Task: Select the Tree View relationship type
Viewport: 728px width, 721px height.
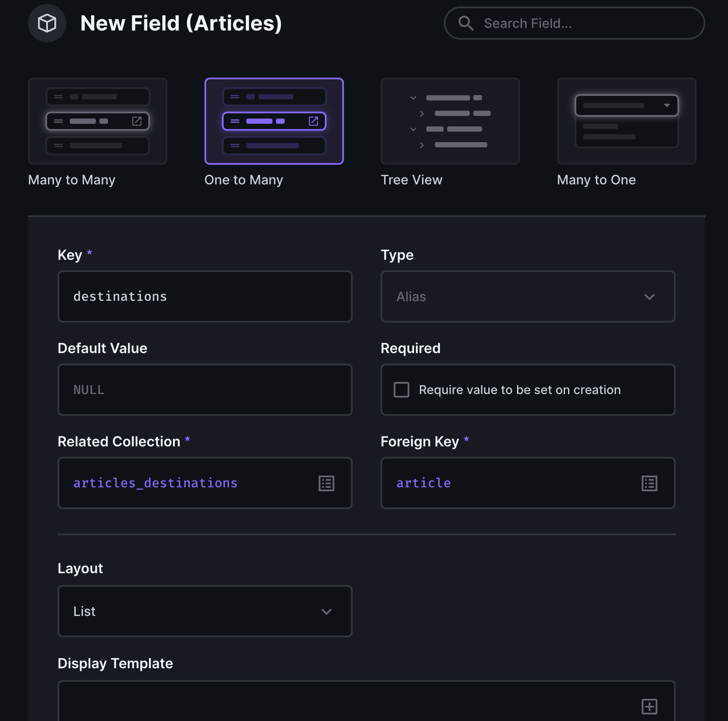Action: coord(450,121)
